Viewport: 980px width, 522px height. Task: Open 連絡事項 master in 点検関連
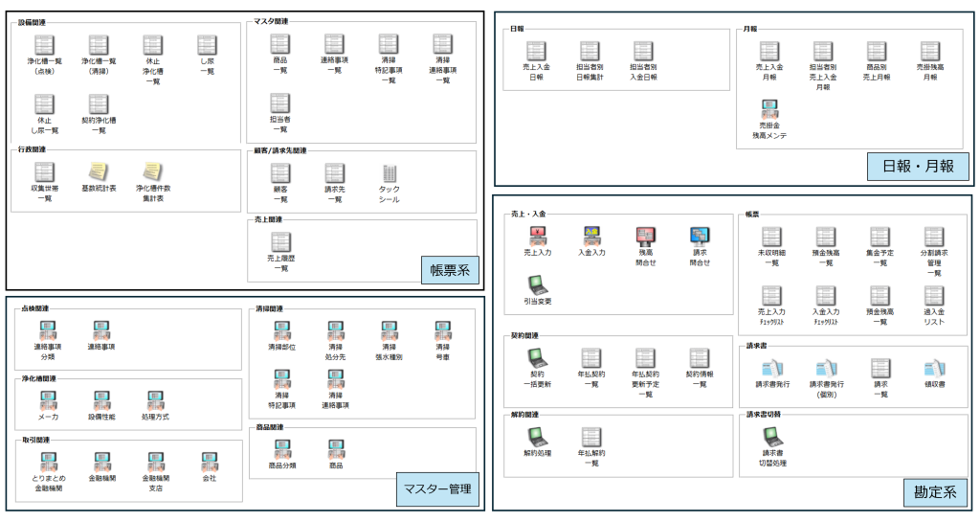coord(101,330)
